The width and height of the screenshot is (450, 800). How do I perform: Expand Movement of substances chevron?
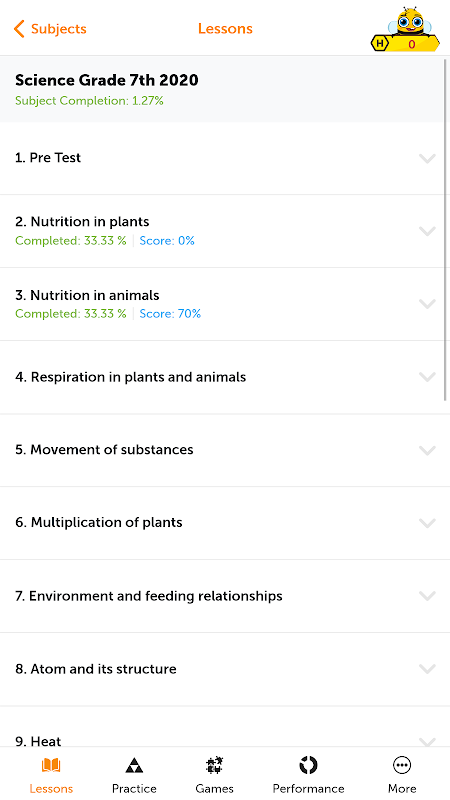[427, 450]
